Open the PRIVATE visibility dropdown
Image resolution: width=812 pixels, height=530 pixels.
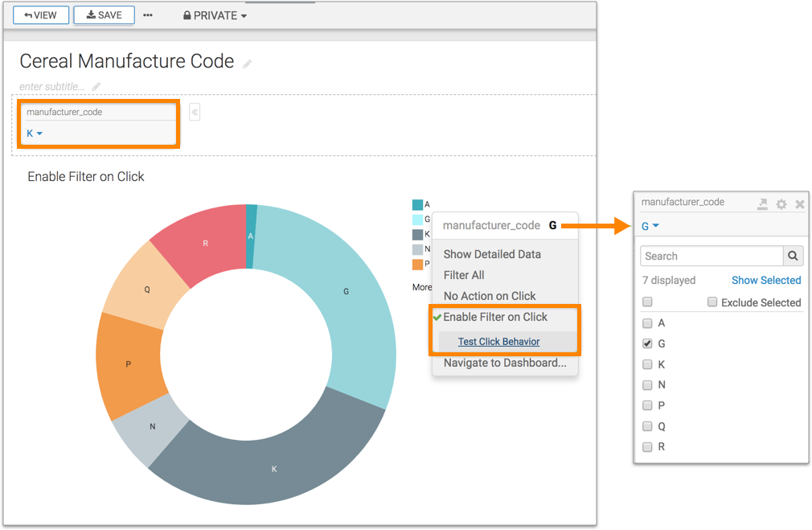click(215, 15)
